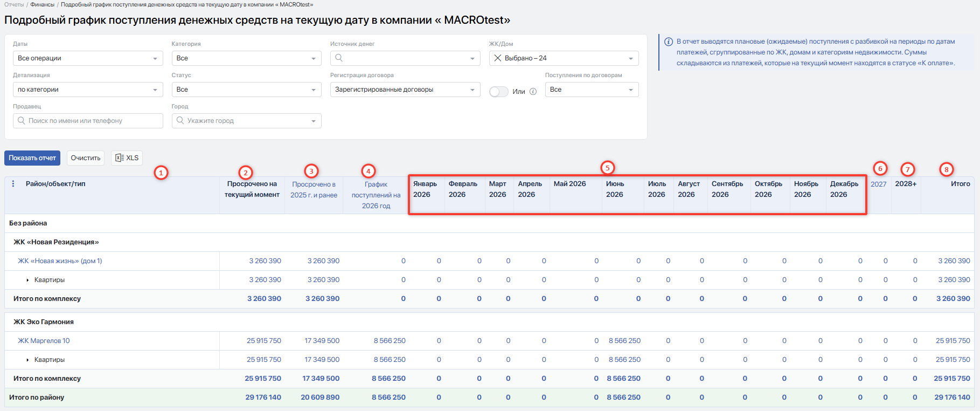The image size is (980, 411).
Task: Click the Итого column header
Action: (x=961, y=184)
